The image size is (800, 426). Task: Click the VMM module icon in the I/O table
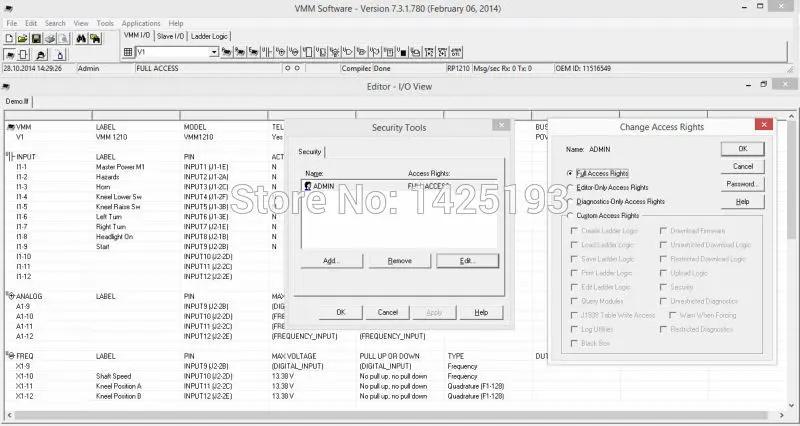tap(11, 127)
